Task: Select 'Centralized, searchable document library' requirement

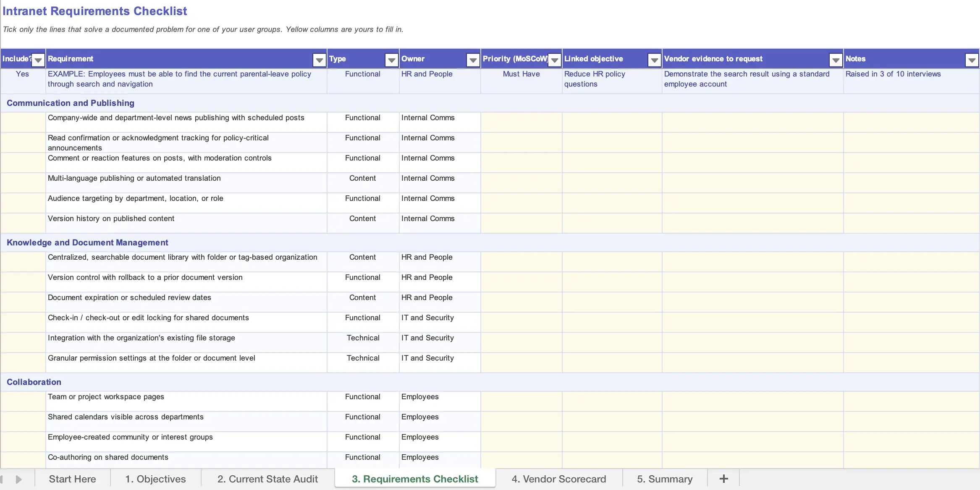Action: pyautogui.click(x=186, y=262)
